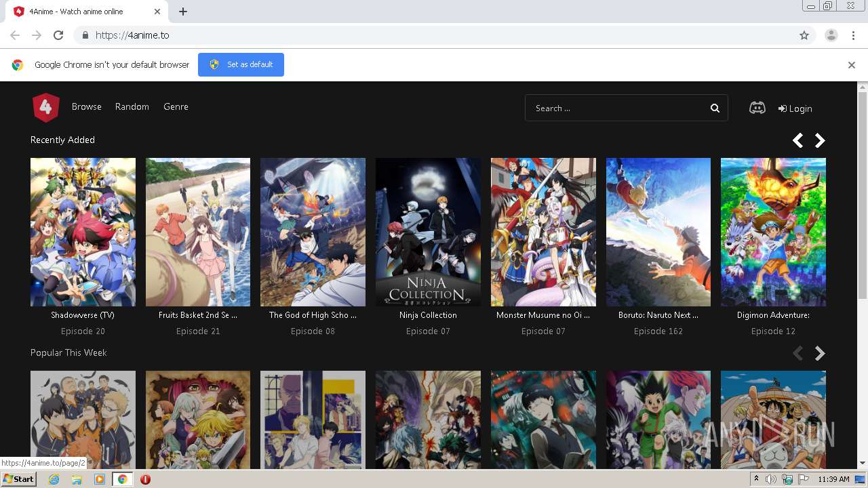The height and width of the screenshot is (488, 868).
Task: Submit search with magnifier icon
Action: coord(715,108)
